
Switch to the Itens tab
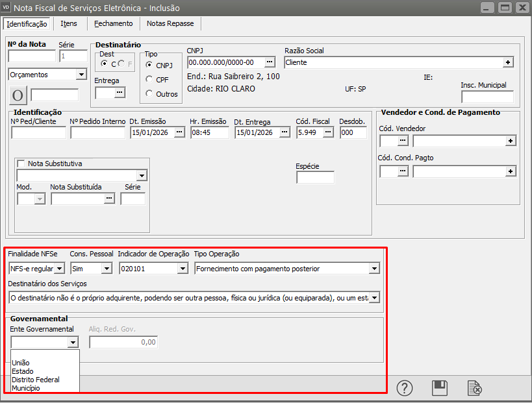(x=69, y=23)
